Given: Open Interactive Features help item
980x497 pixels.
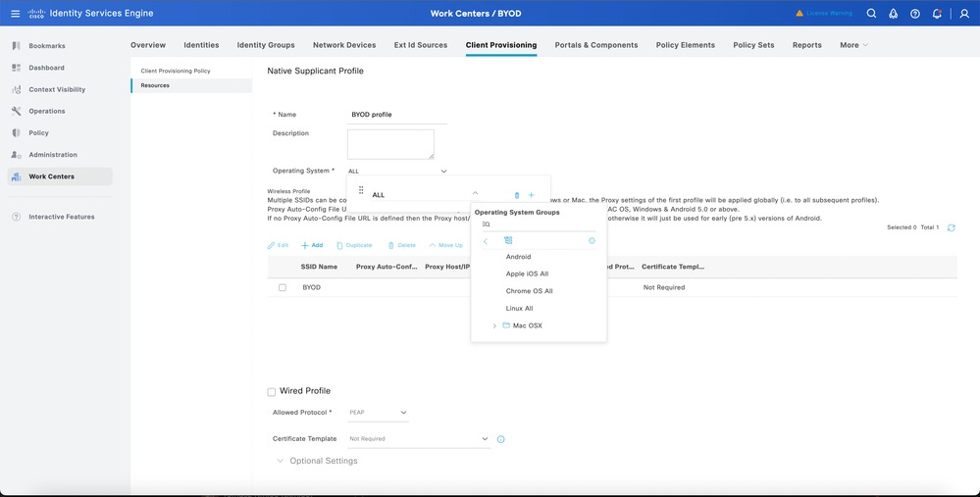Looking at the screenshot, I should point(61,217).
